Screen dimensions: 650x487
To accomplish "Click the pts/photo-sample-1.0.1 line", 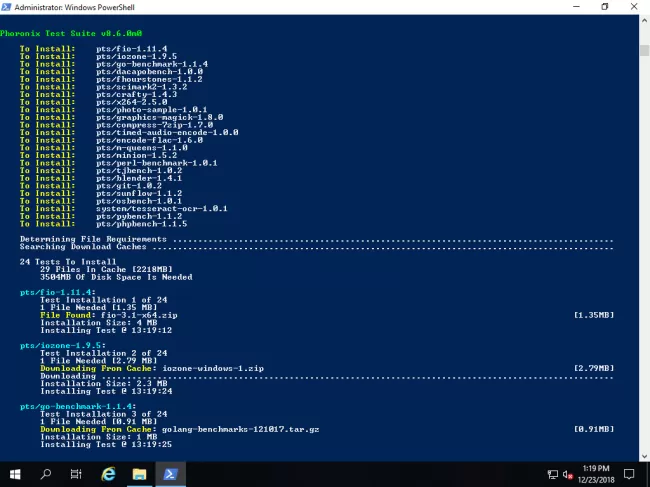I will tap(114, 110).
